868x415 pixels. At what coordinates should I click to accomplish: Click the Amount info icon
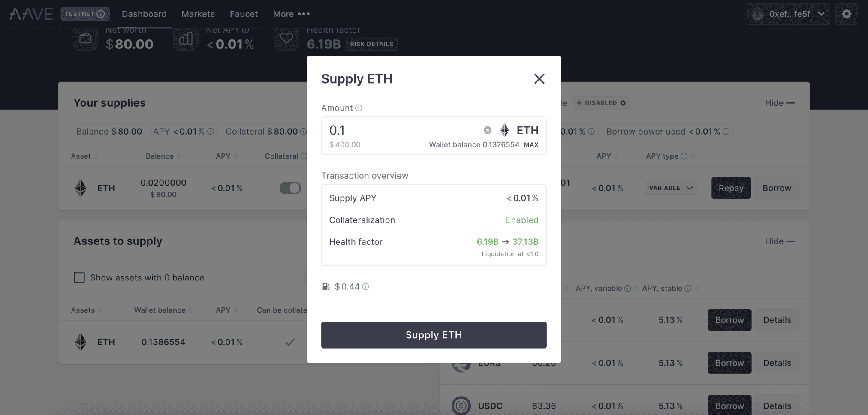point(359,108)
